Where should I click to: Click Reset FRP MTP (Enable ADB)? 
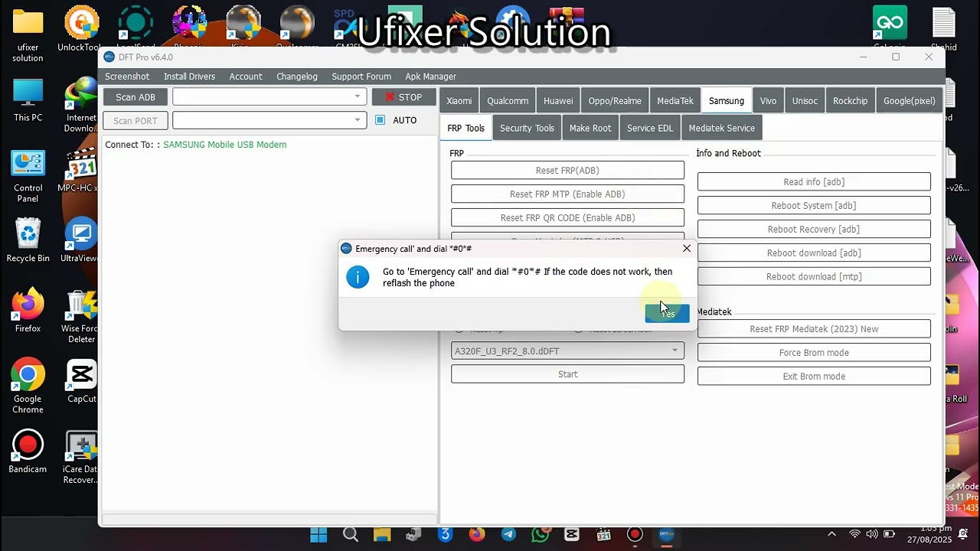567,194
